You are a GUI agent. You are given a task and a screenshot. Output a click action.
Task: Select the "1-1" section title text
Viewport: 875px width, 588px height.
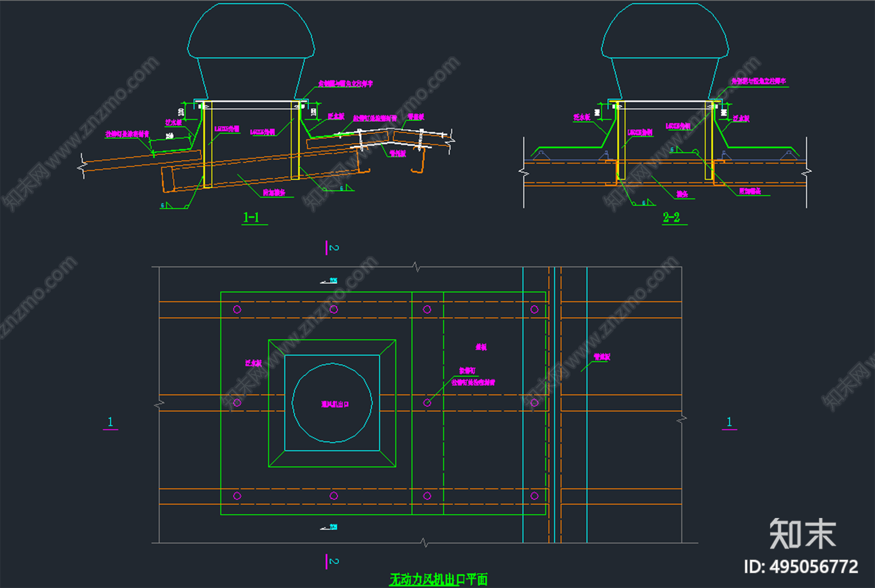pos(251,217)
